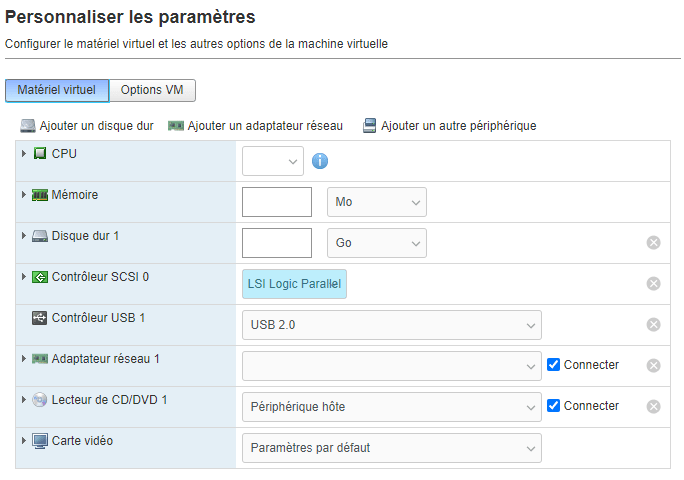Click the network card icon for Ajouter un adaptateur réseau
The width and height of the screenshot is (684, 480).
[176, 126]
